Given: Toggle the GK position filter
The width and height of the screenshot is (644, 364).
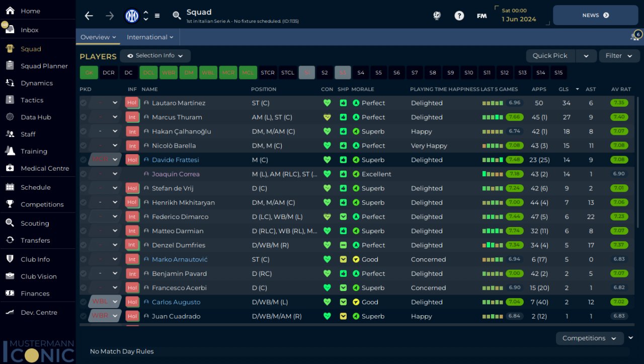Looking at the screenshot, I should [89, 72].
